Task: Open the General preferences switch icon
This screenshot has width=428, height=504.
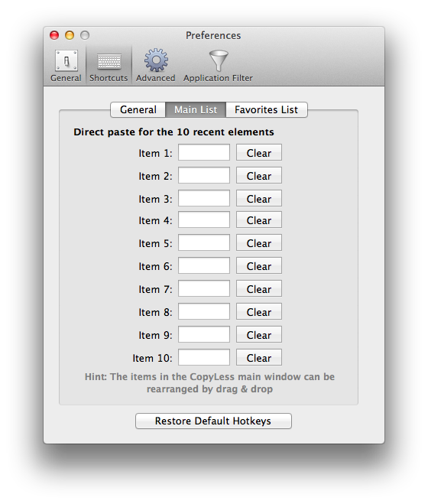Action: point(66,60)
